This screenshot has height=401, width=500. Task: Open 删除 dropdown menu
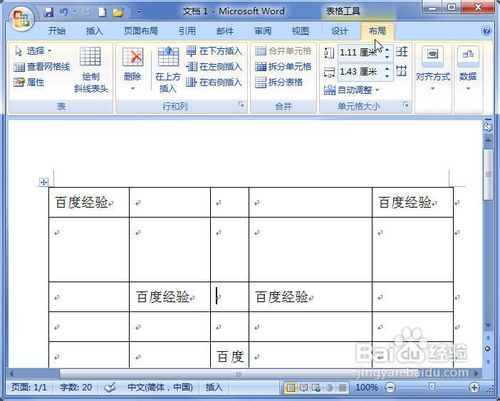[x=132, y=69]
